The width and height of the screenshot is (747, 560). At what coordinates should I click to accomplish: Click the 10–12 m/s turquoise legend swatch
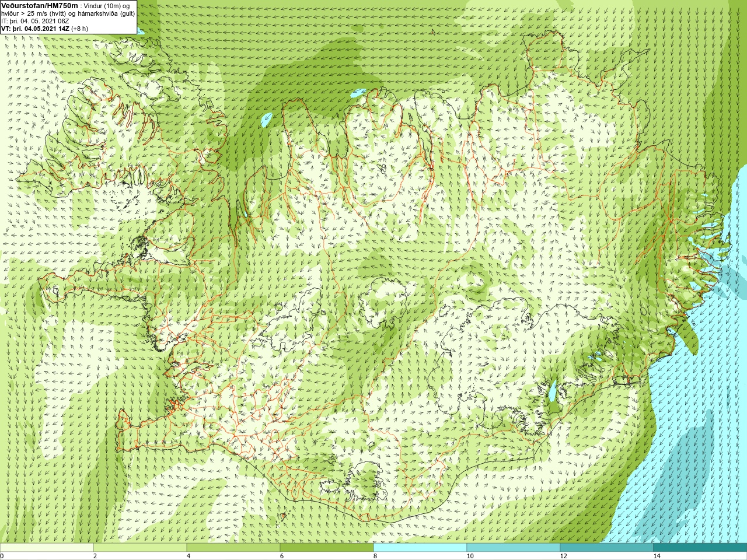tap(514, 548)
